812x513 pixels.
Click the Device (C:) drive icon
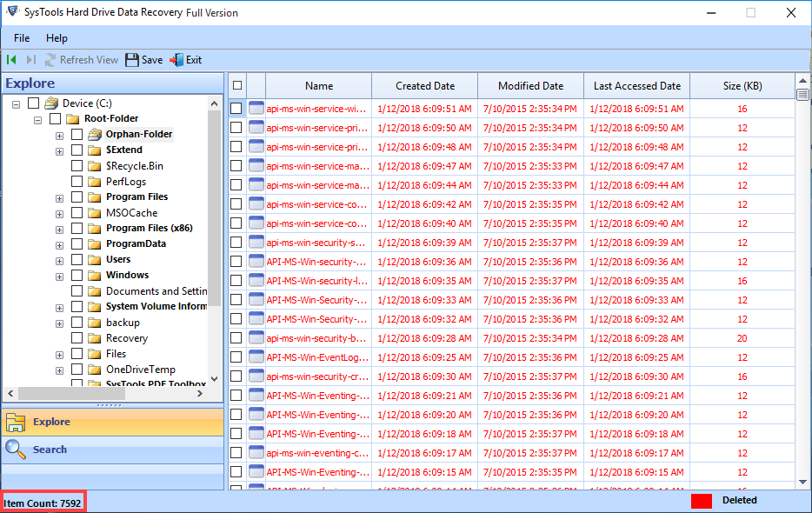pyautogui.click(x=51, y=103)
